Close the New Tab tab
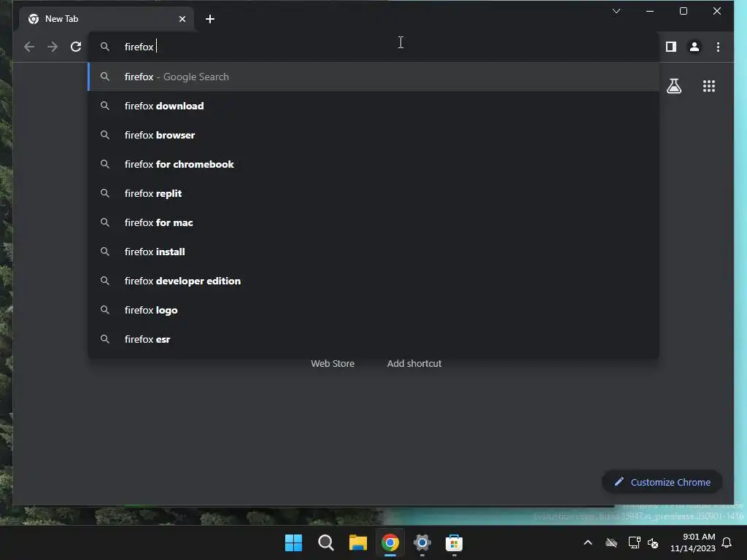This screenshot has width=747, height=560. (182, 19)
